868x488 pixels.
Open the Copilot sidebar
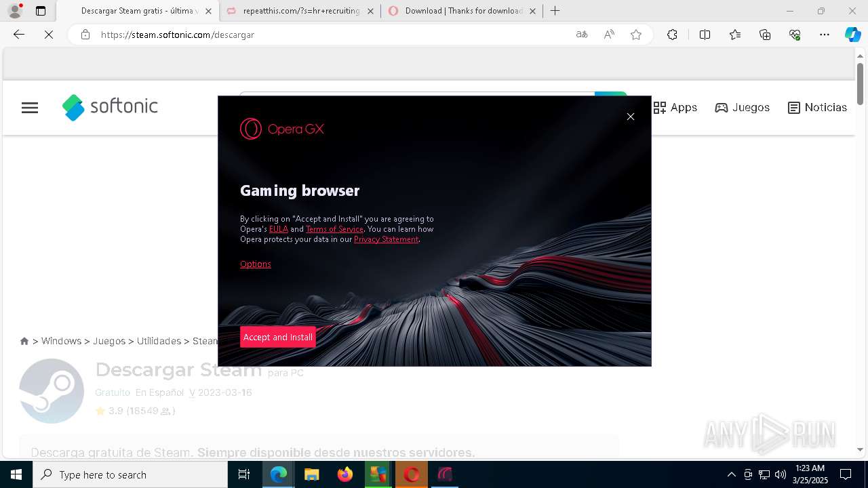852,35
